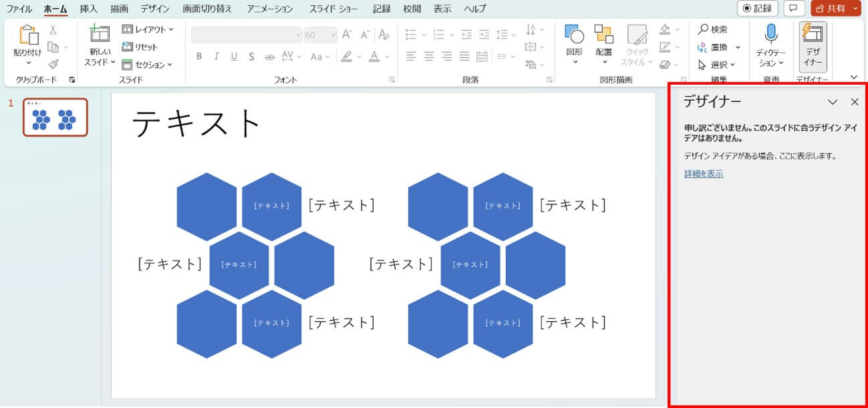Clear all formatting with the A eraser icon
Image resolution: width=868 pixels, height=408 pixels.
click(384, 35)
